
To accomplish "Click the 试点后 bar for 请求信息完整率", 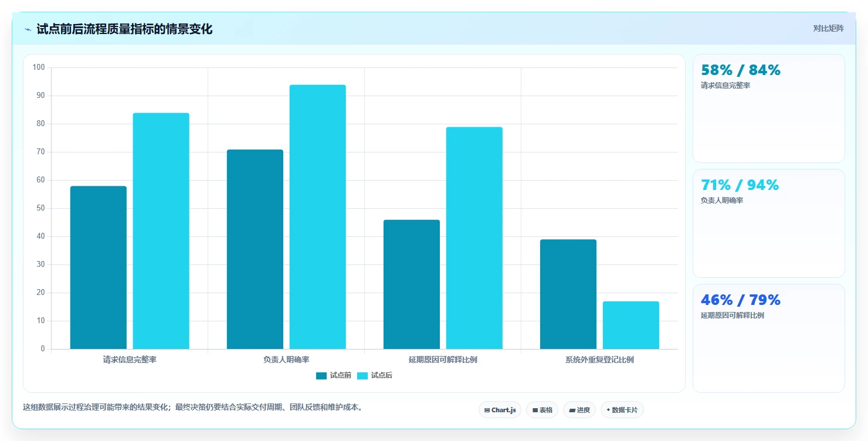I will pyautogui.click(x=161, y=231).
